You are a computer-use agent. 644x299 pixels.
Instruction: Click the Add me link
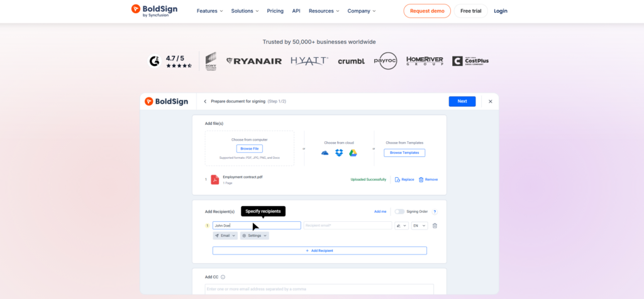tap(380, 212)
